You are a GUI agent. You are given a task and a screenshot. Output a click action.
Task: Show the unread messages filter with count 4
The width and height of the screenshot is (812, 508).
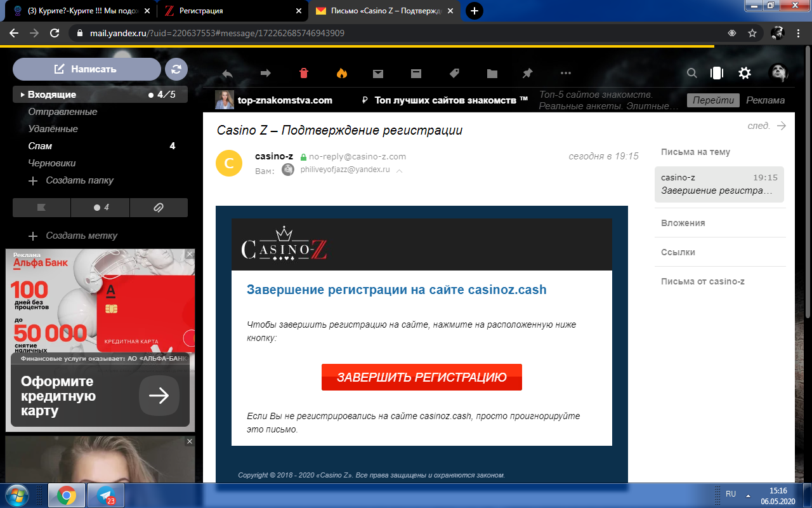click(100, 208)
